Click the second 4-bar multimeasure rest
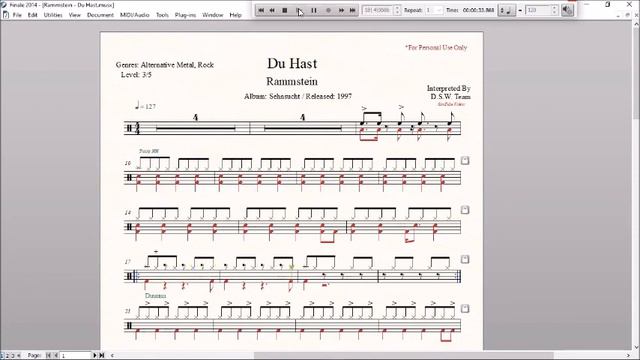The width and height of the screenshot is (640, 360). coord(302,128)
